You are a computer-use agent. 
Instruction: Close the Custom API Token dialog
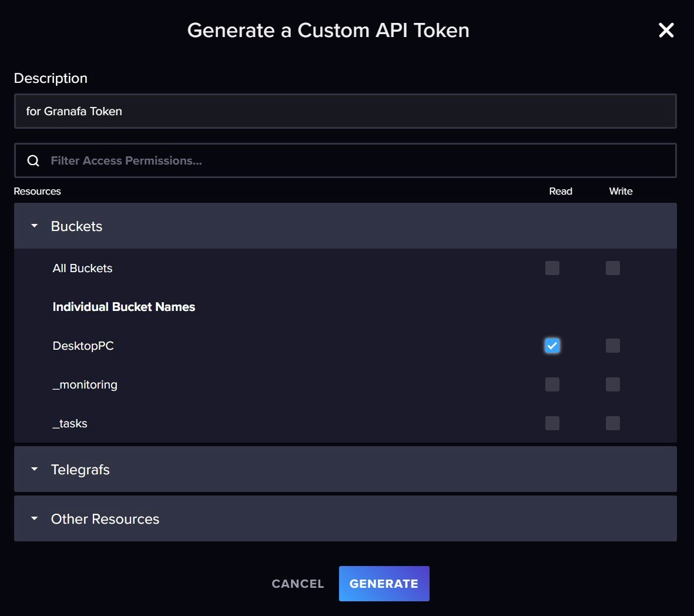point(666,30)
